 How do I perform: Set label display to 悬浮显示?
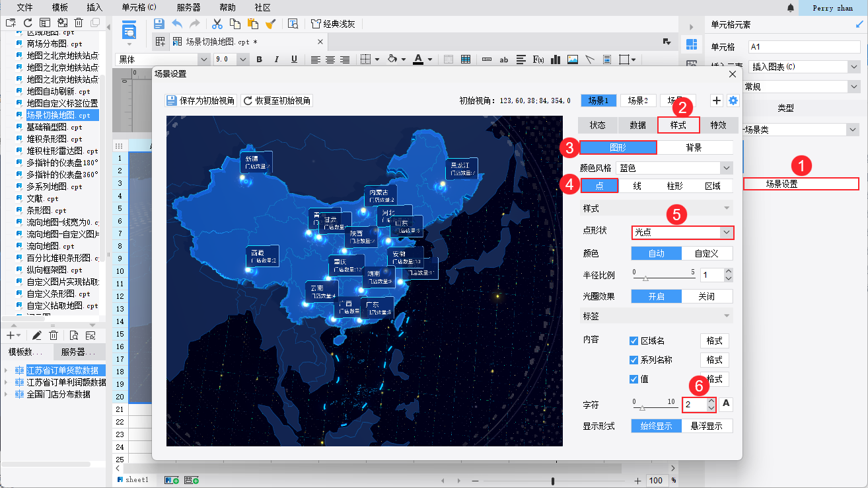click(707, 427)
